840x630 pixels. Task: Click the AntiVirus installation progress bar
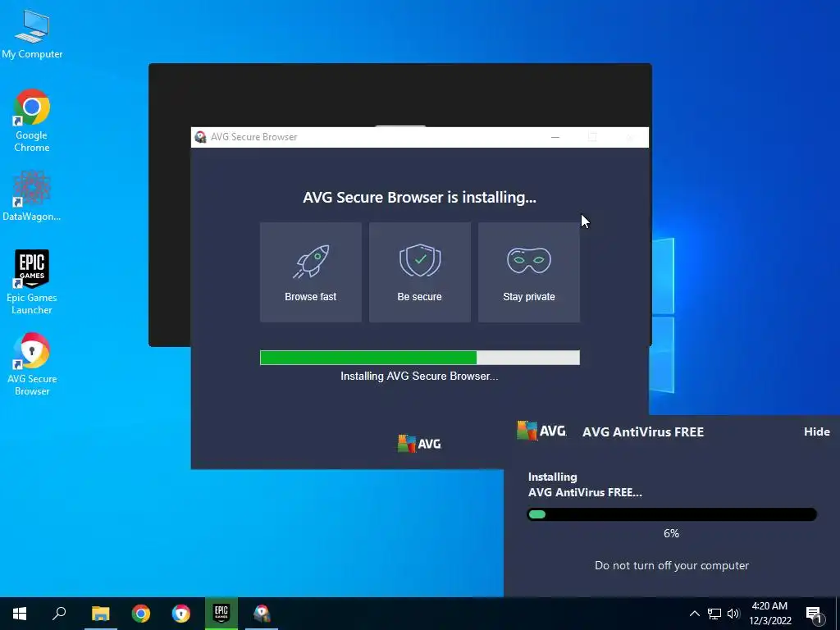tap(672, 514)
